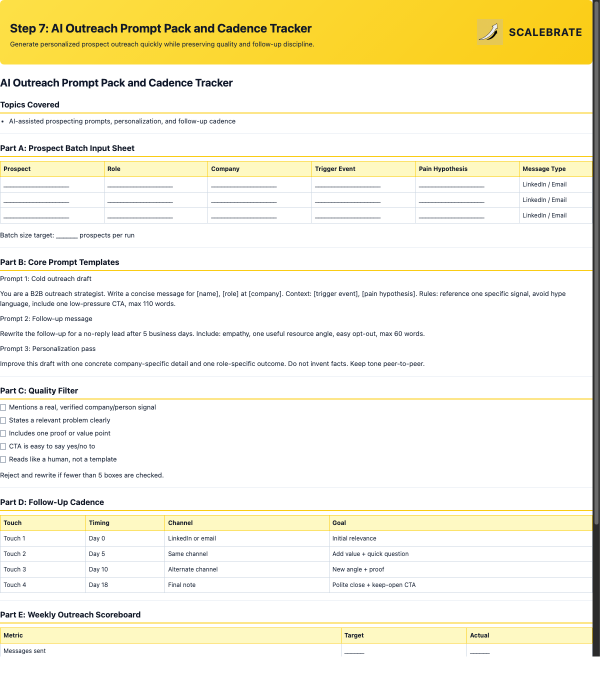Click the 'Alternate channel' cell

pyautogui.click(x=247, y=569)
